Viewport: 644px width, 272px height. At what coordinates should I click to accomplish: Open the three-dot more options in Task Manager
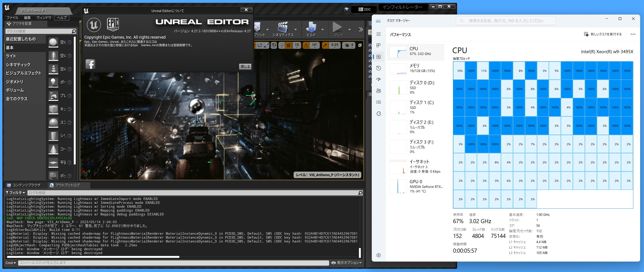coord(633,34)
